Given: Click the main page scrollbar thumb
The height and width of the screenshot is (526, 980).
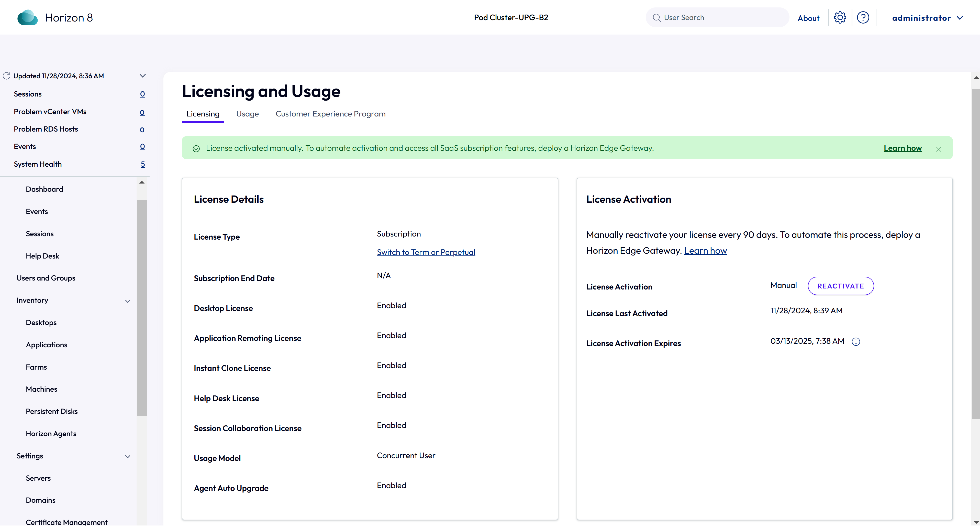Looking at the screenshot, I should [976, 254].
